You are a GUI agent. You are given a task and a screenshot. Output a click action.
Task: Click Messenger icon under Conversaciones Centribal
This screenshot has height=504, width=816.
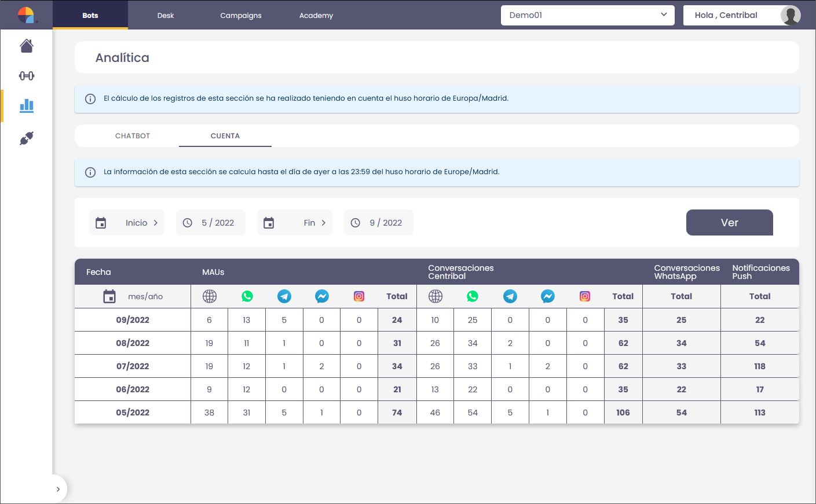click(x=547, y=296)
